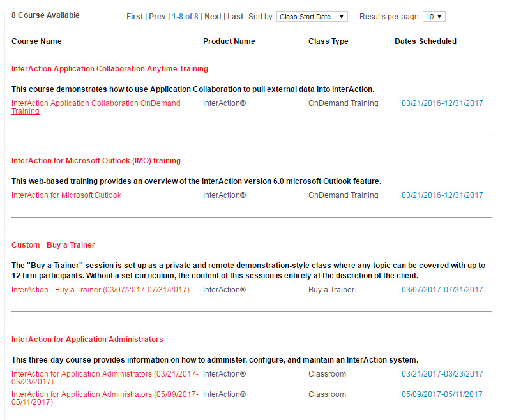Click OnDemand Training cell in Application Collaboration row
This screenshot has height=420, width=507.
point(343,103)
